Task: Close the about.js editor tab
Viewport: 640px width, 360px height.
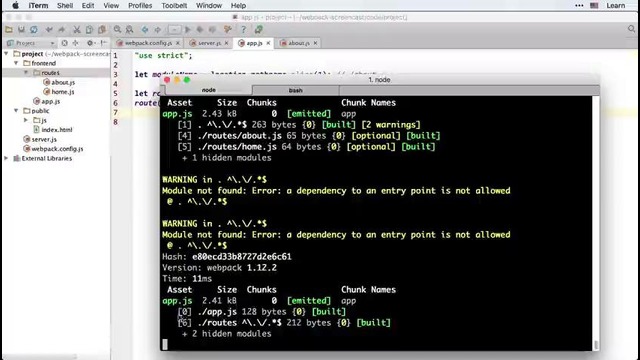Action: pyautogui.click(x=316, y=43)
